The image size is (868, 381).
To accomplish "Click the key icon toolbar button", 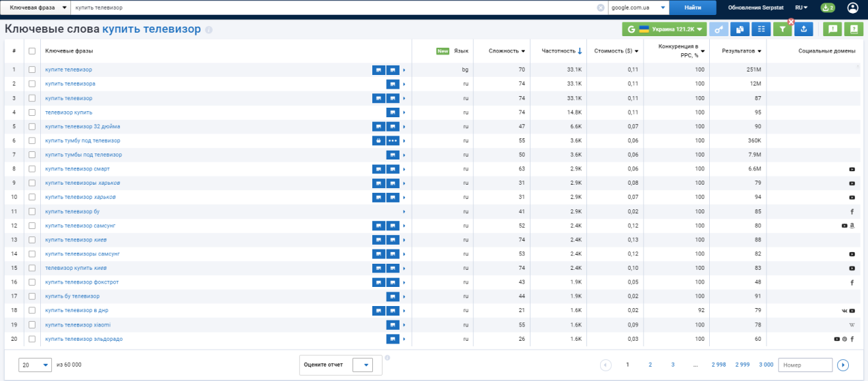I will tap(719, 29).
